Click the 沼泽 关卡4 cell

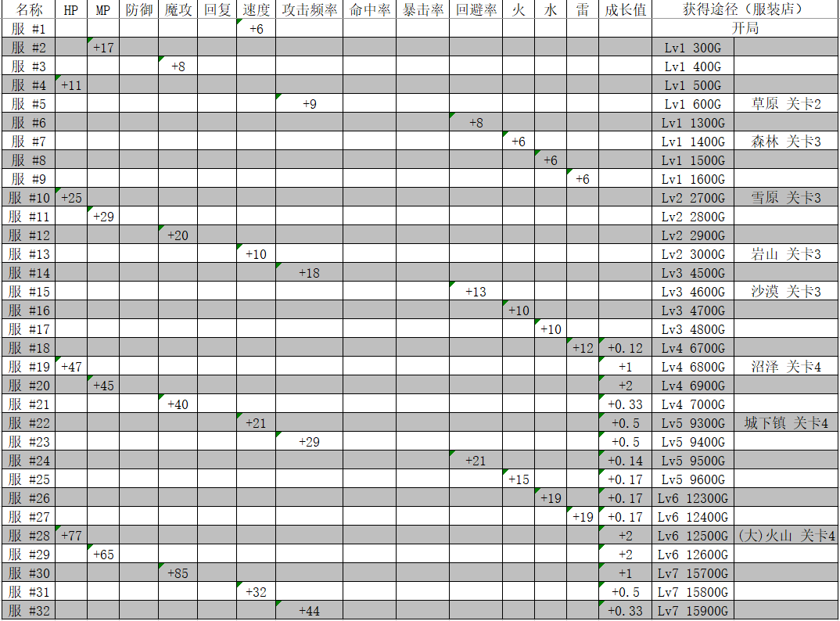pyautogui.click(x=786, y=366)
